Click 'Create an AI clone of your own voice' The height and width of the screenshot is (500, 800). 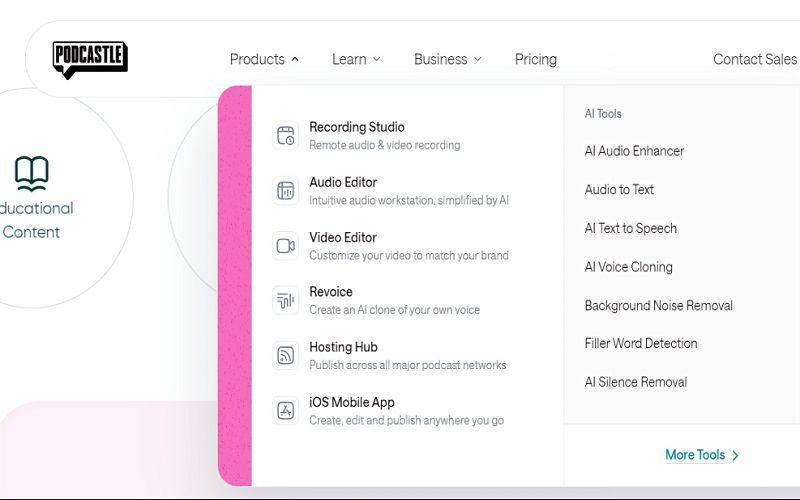tap(394, 310)
